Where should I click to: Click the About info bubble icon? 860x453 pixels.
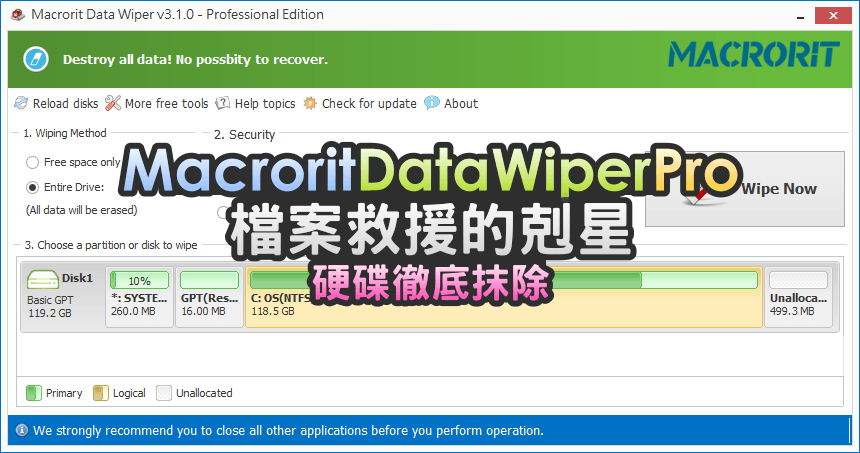[x=432, y=103]
